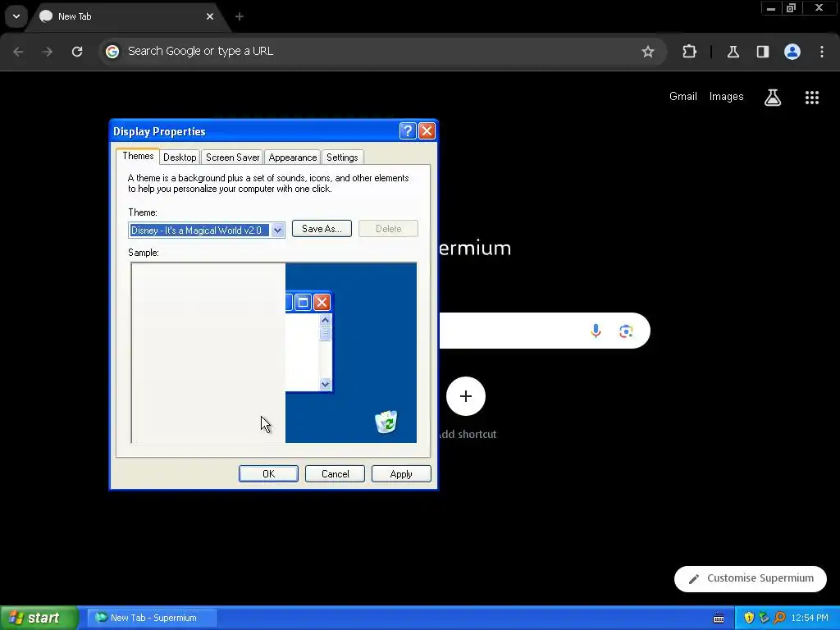Open tab search dropdown arrow
The image size is (840, 630).
click(x=16, y=16)
